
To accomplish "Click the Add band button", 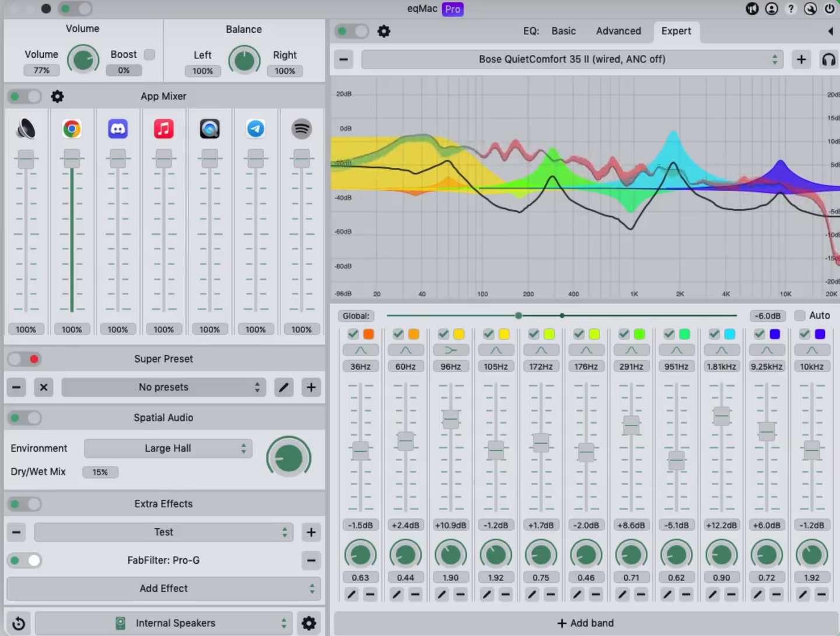I will [x=586, y=623].
